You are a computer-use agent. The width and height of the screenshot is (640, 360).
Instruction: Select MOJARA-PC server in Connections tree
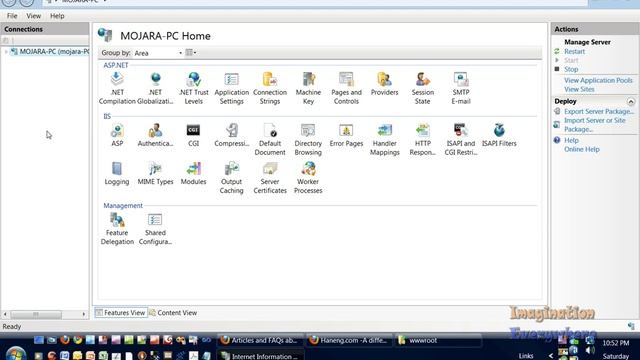pyautogui.click(x=54, y=51)
